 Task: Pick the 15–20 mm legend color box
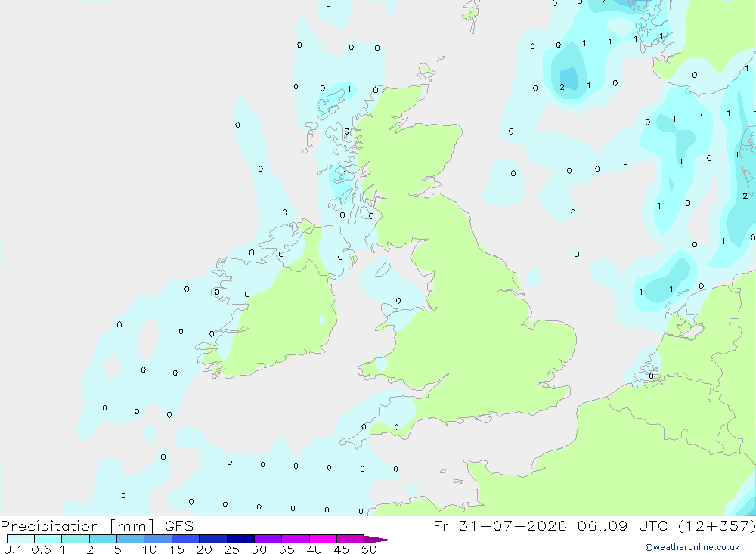coord(186,539)
